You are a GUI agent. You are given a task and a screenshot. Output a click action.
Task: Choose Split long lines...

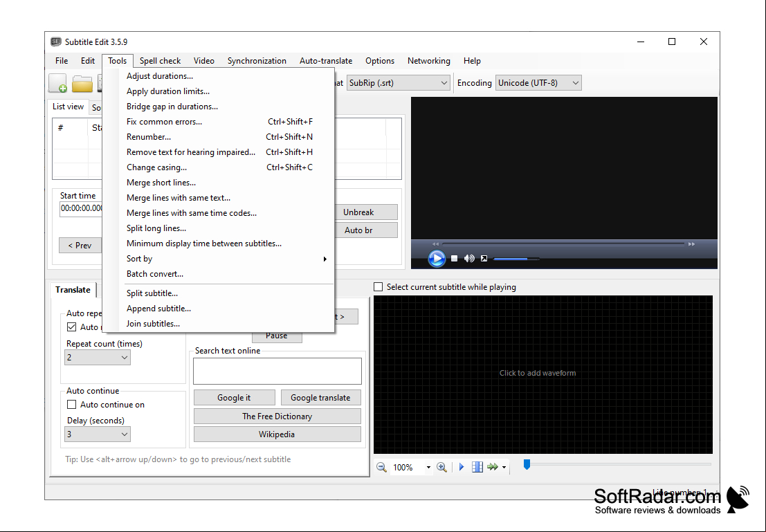(226, 228)
